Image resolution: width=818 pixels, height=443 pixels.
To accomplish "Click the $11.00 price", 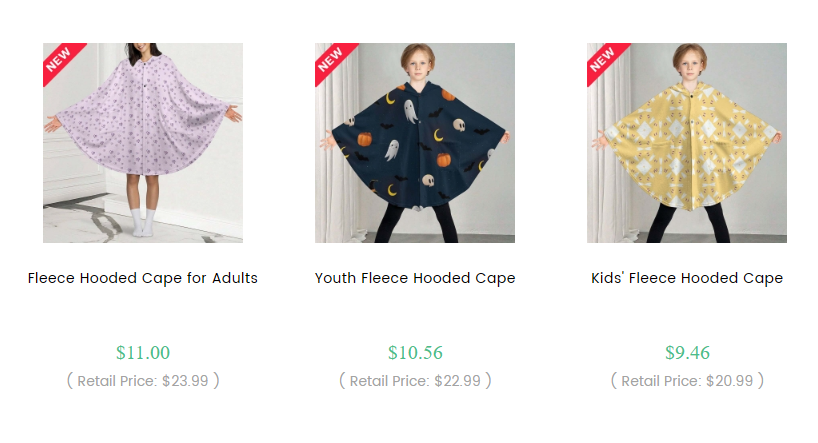I will click(x=143, y=352).
